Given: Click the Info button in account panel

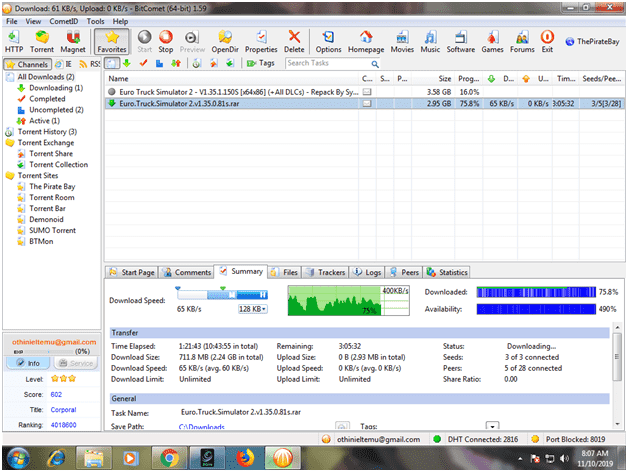Looking at the screenshot, I should click(x=28, y=363).
